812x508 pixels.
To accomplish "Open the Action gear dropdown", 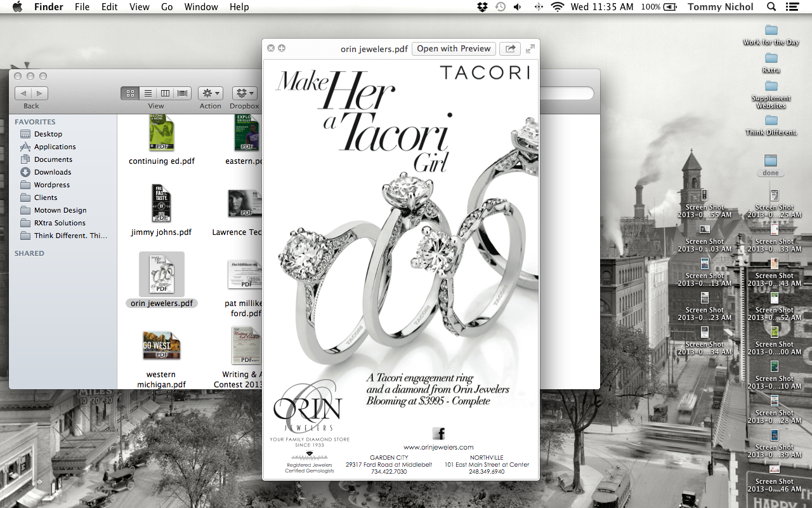I will 211,93.
